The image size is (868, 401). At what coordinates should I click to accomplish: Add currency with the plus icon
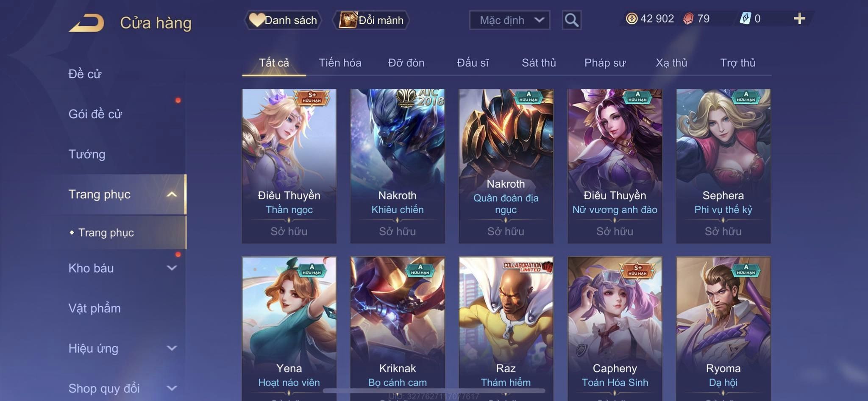coord(799,19)
